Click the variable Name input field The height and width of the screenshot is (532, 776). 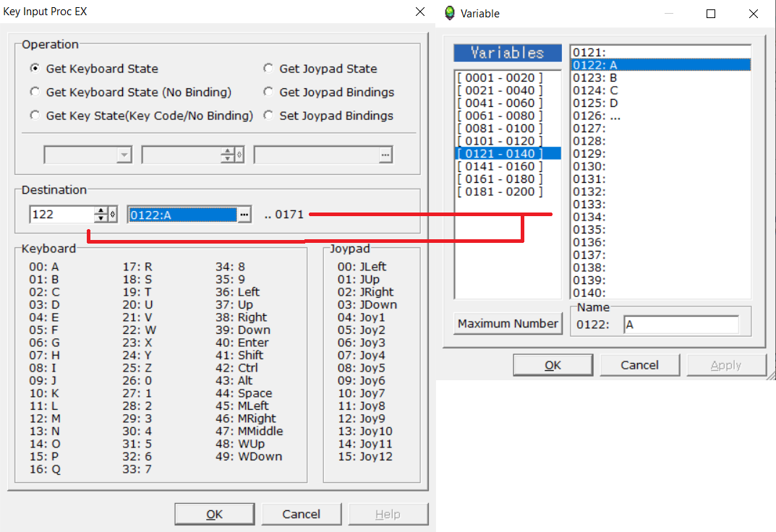tap(681, 325)
